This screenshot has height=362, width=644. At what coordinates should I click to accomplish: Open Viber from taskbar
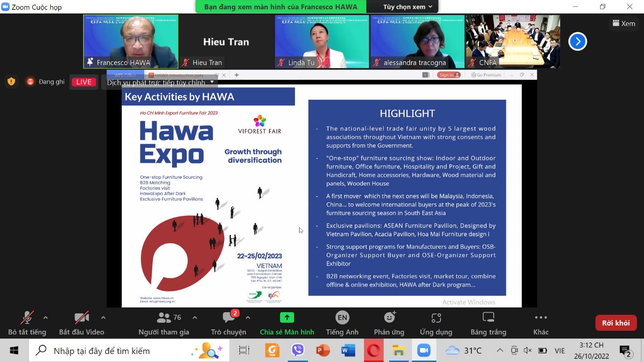[x=297, y=350]
